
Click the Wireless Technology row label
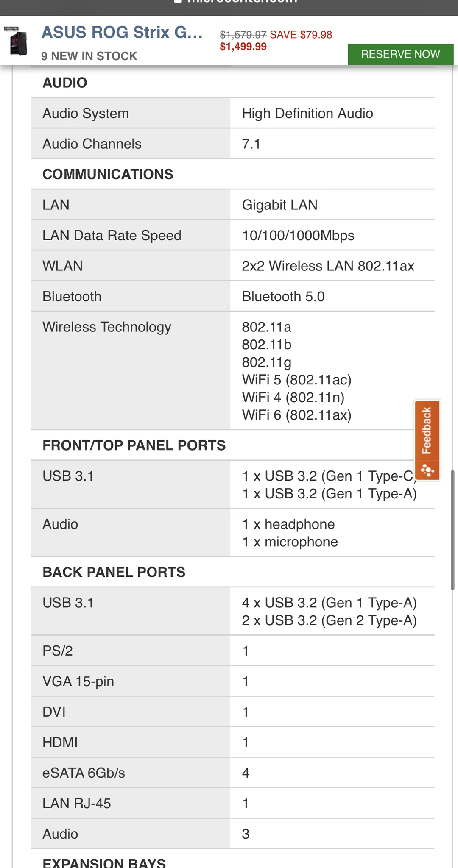pos(107,327)
